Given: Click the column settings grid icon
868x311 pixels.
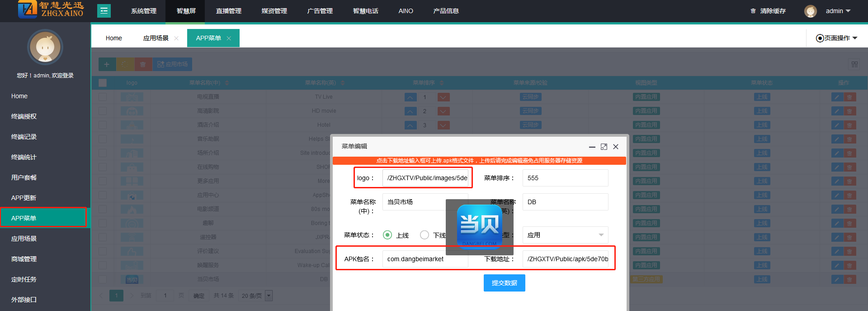Looking at the screenshot, I should [854, 64].
